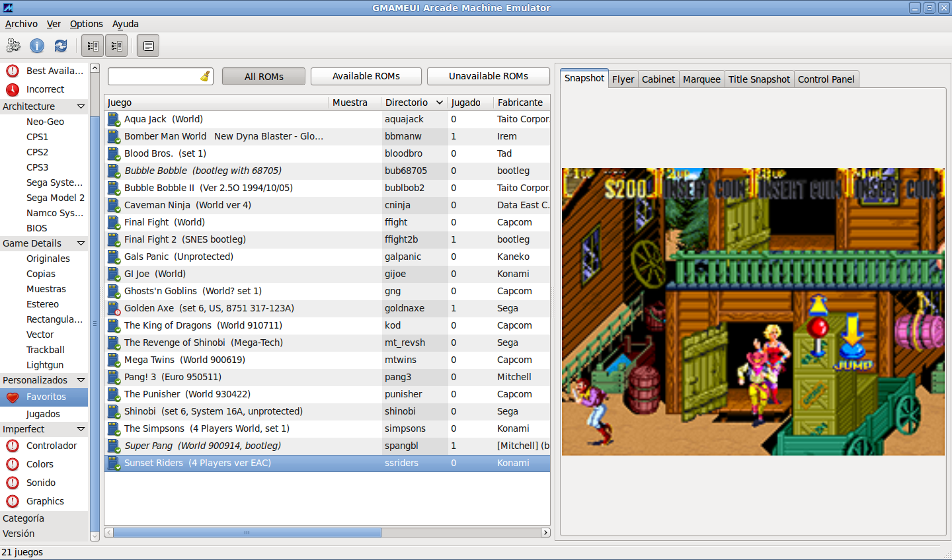Switch to the Control Panel tab

(826, 79)
